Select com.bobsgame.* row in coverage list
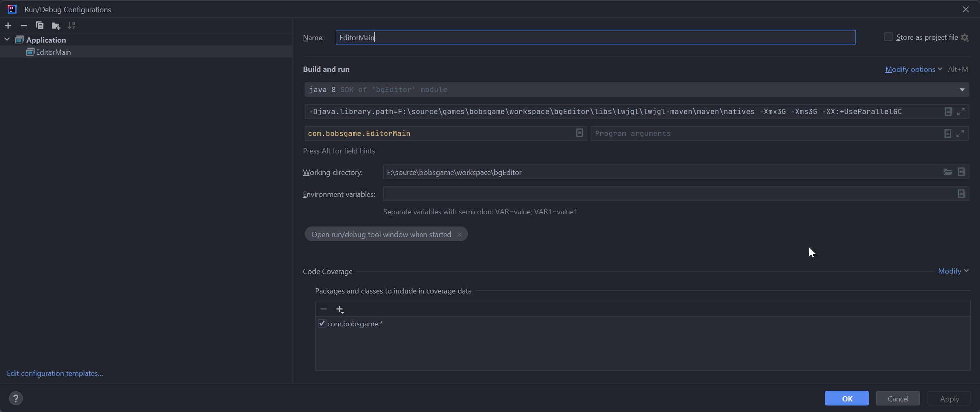The height and width of the screenshot is (412, 980). [643, 324]
